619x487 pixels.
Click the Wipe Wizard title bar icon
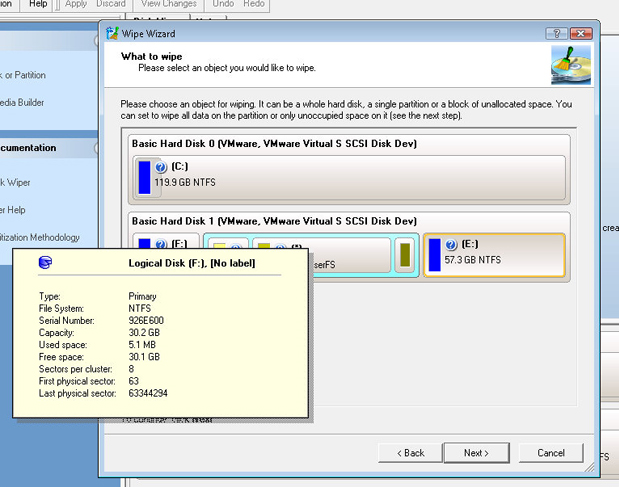[112, 33]
